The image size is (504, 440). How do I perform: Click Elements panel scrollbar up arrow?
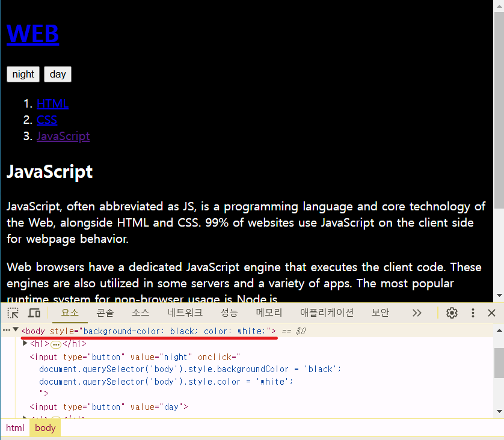(x=499, y=331)
